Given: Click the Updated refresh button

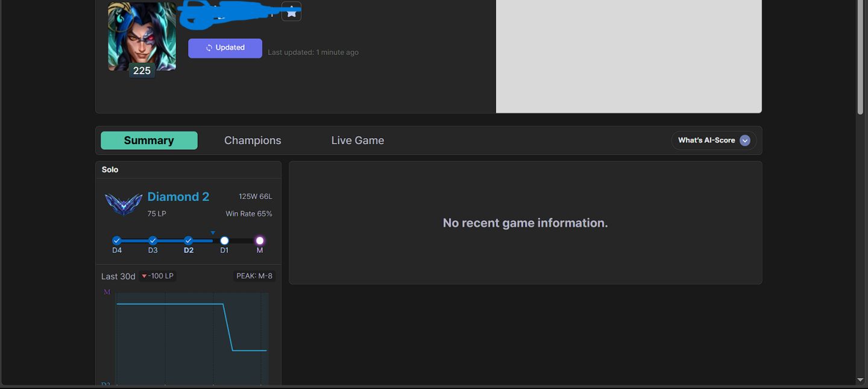Looking at the screenshot, I should (225, 48).
